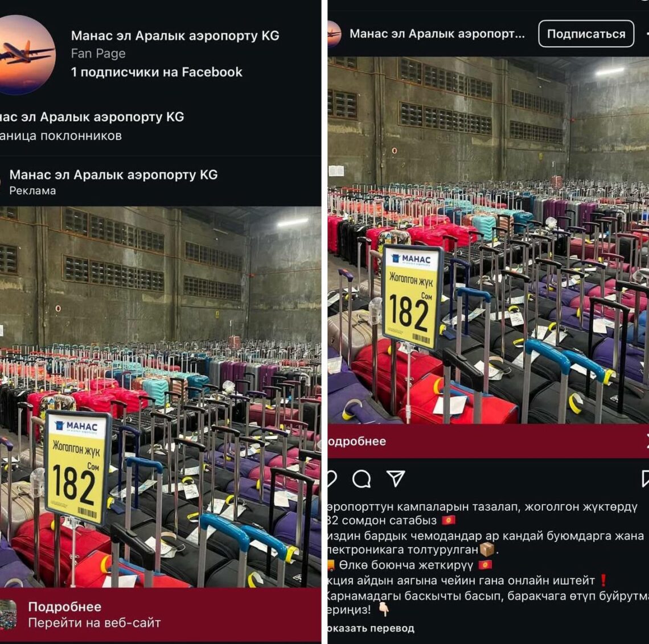Viewport: 649px width, 644px height.
Task: Tap the Реклама sponsored label
Action: click(x=32, y=191)
